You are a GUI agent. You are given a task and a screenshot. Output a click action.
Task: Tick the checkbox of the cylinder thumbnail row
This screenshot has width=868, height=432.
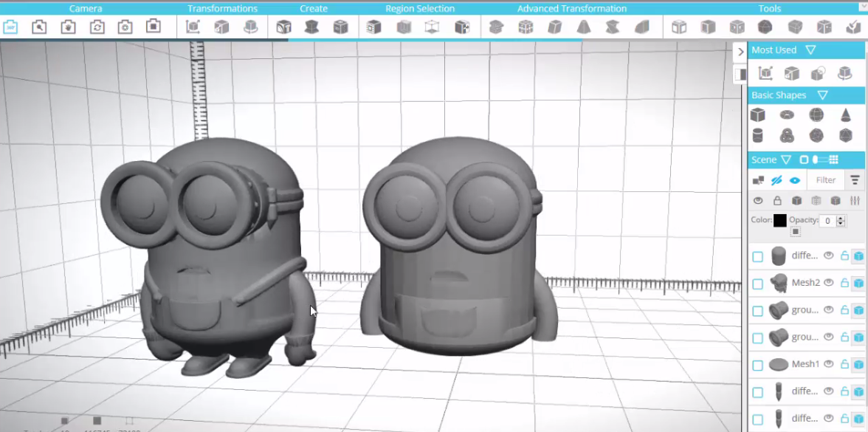click(757, 257)
